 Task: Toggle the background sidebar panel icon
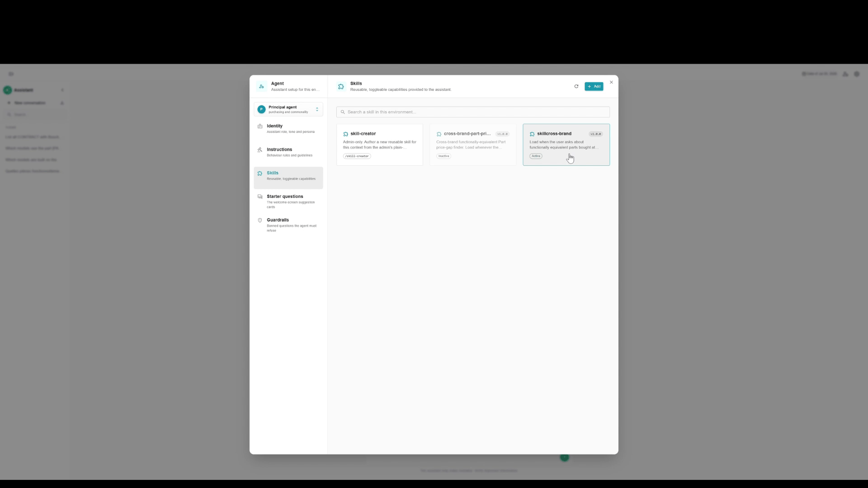tap(11, 74)
